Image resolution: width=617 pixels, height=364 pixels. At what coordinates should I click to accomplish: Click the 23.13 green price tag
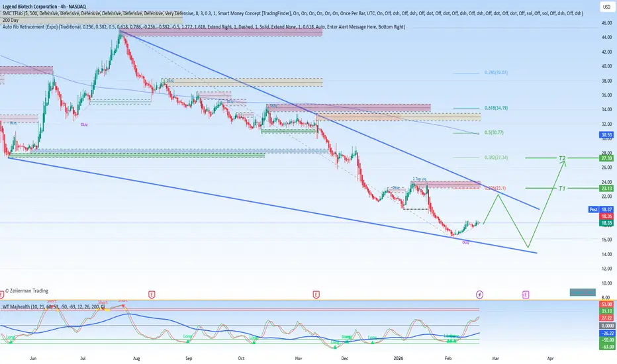coord(606,189)
